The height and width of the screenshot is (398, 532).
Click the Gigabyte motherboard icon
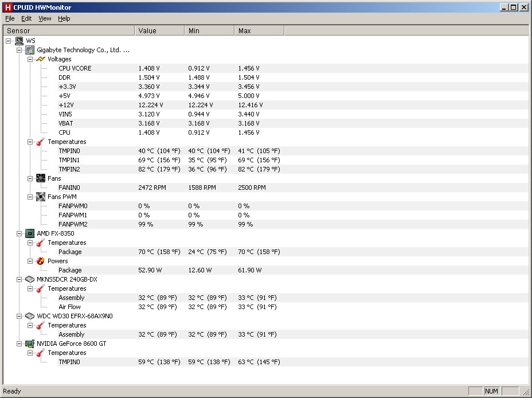click(x=30, y=50)
